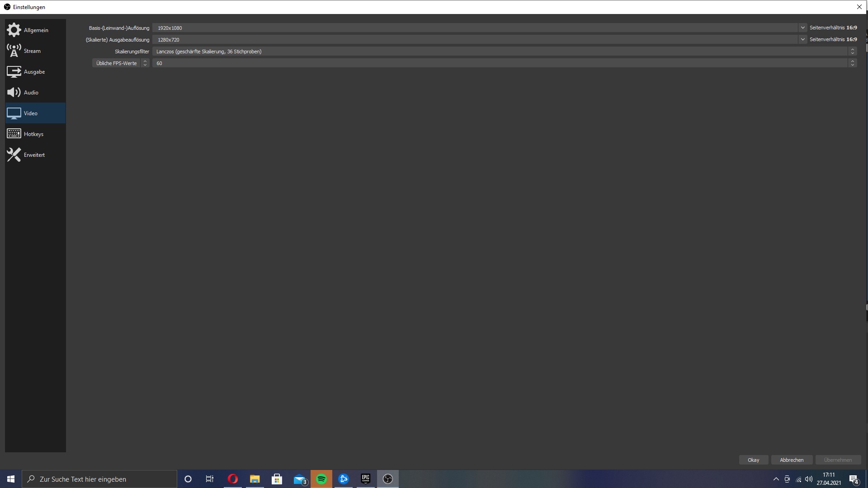
Task: Expand the Basis-(Leinwand-)Auflösung dropdown arrow
Action: (x=803, y=28)
